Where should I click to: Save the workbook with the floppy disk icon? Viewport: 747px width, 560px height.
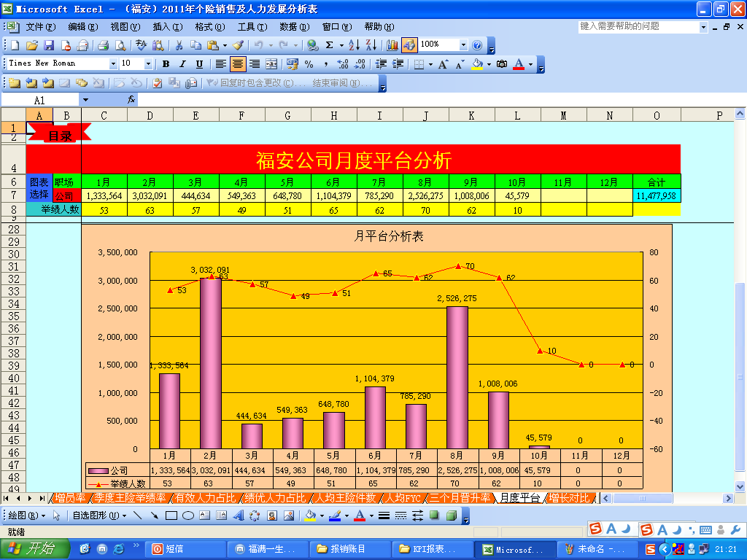click(x=49, y=45)
